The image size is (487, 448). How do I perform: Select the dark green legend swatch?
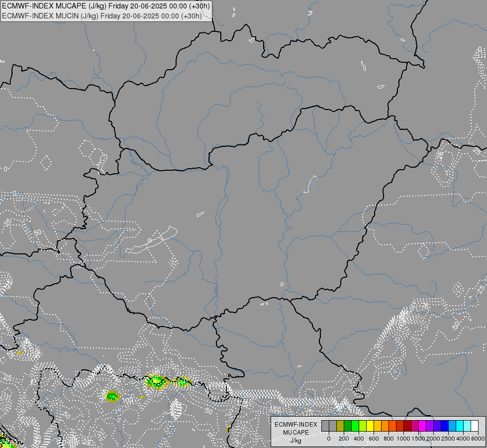pyautogui.click(x=348, y=426)
